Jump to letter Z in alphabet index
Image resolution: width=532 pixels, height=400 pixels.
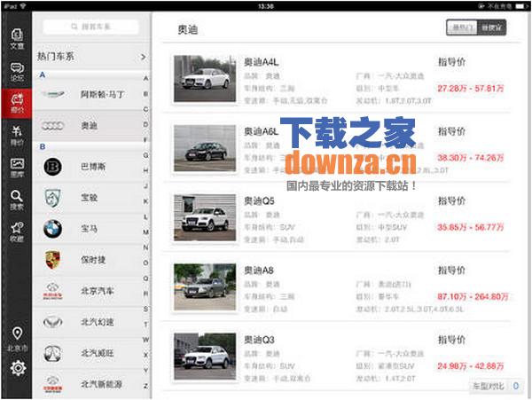(x=145, y=386)
